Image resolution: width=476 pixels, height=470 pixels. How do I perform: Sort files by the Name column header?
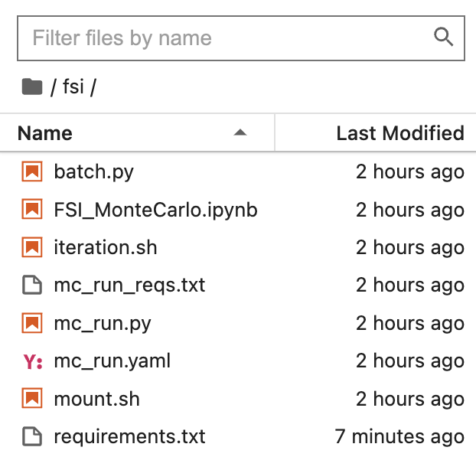(x=45, y=133)
